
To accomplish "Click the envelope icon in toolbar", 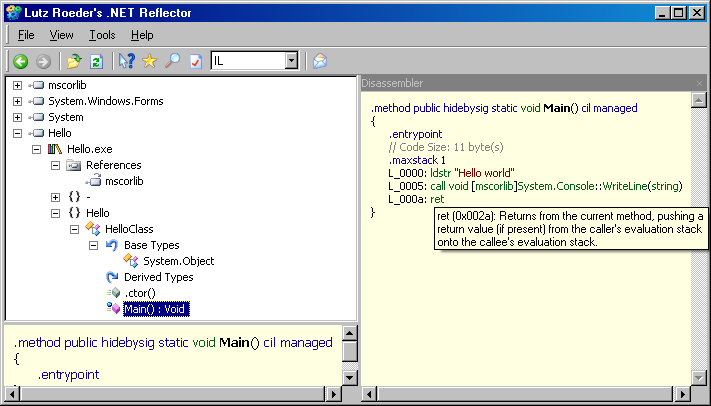I will tap(320, 61).
